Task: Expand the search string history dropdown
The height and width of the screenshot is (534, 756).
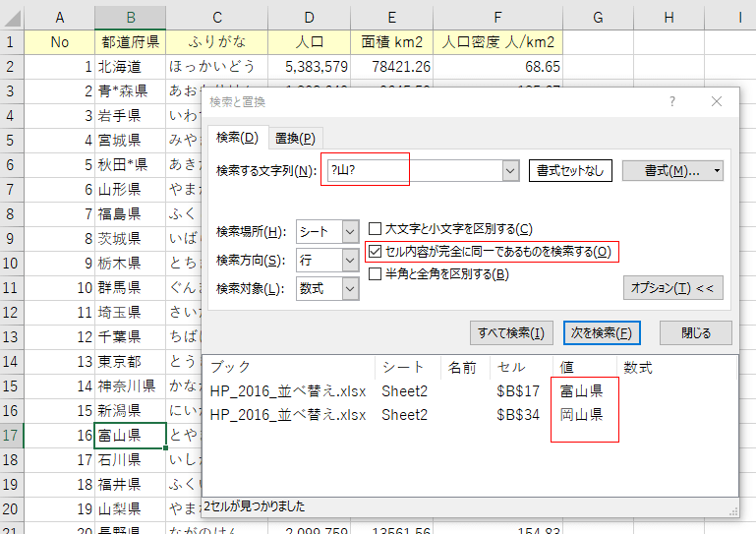Action: pyautogui.click(x=510, y=171)
